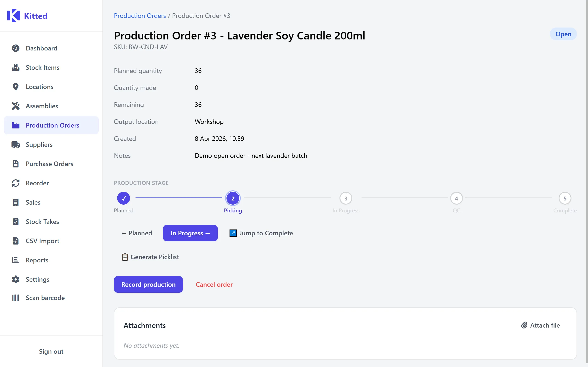Image resolution: width=588 pixels, height=367 pixels.
Task: Open Scan barcode via its barcode icon
Action: coord(16,297)
